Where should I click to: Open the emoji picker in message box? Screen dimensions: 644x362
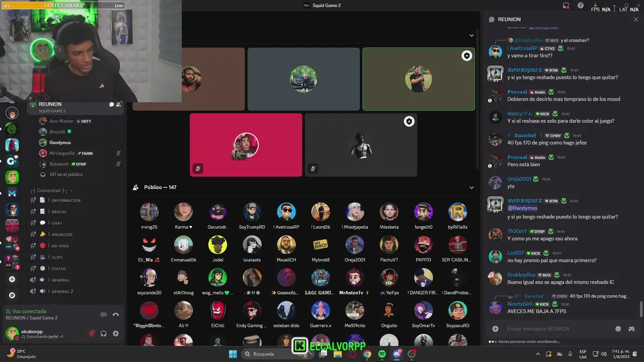pyautogui.click(x=618, y=329)
